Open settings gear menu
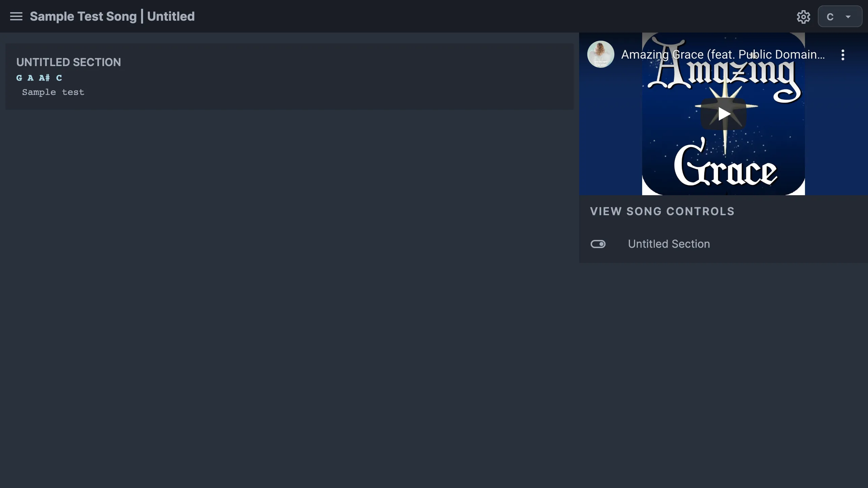Viewport: 868px width, 488px height. pyautogui.click(x=804, y=16)
